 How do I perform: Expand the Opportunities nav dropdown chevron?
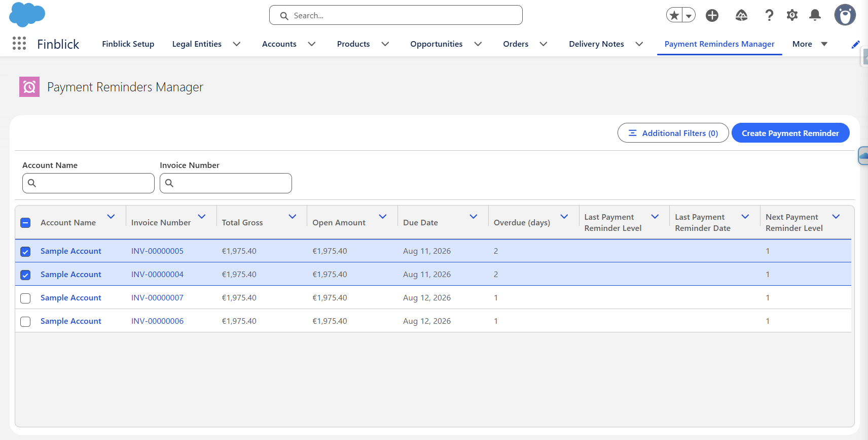point(478,44)
